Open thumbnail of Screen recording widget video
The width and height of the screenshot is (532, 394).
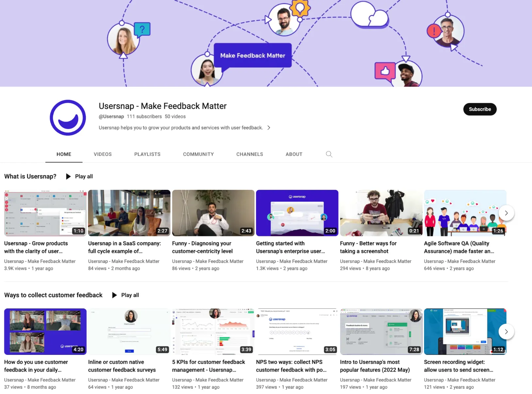tap(465, 332)
